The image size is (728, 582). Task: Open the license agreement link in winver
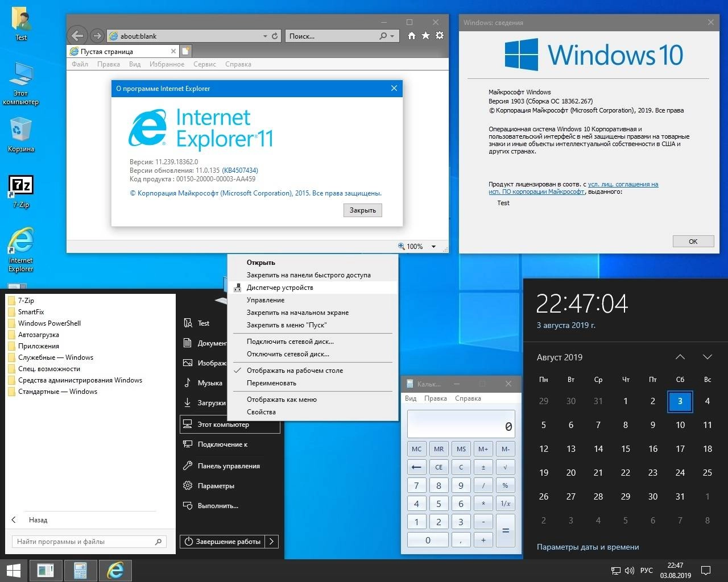point(573,188)
